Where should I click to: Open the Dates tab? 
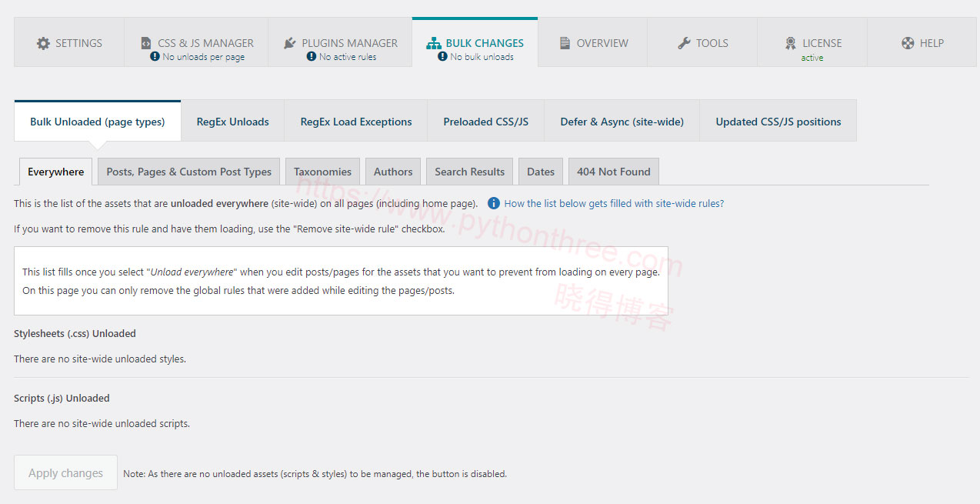click(x=541, y=172)
